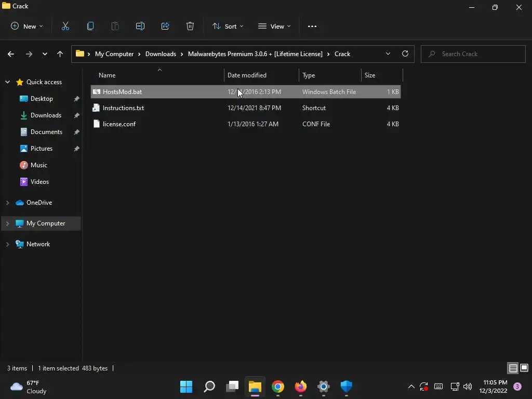Click Malwarebytes Premium folder breadcrumb
This screenshot has width=532, height=399.
click(255, 54)
